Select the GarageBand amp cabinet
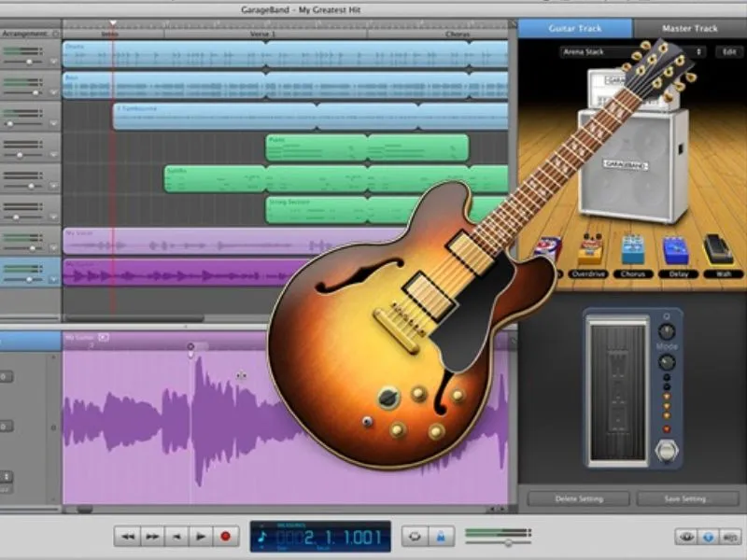This screenshot has height=560, width=747. point(634,164)
